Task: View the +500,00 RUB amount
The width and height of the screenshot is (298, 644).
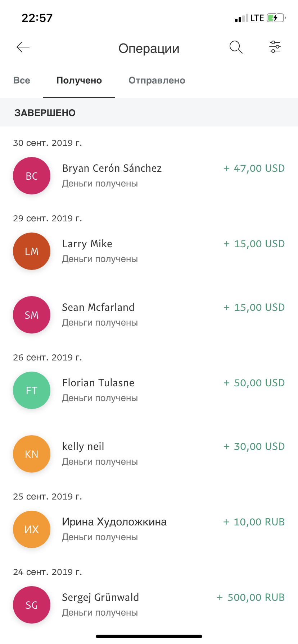Action: point(250,598)
